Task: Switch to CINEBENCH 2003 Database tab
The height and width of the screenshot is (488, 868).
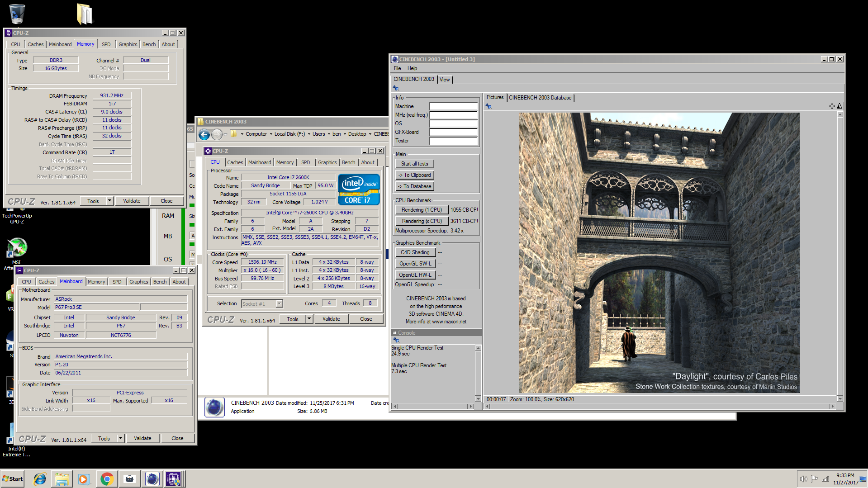Action: coord(540,98)
